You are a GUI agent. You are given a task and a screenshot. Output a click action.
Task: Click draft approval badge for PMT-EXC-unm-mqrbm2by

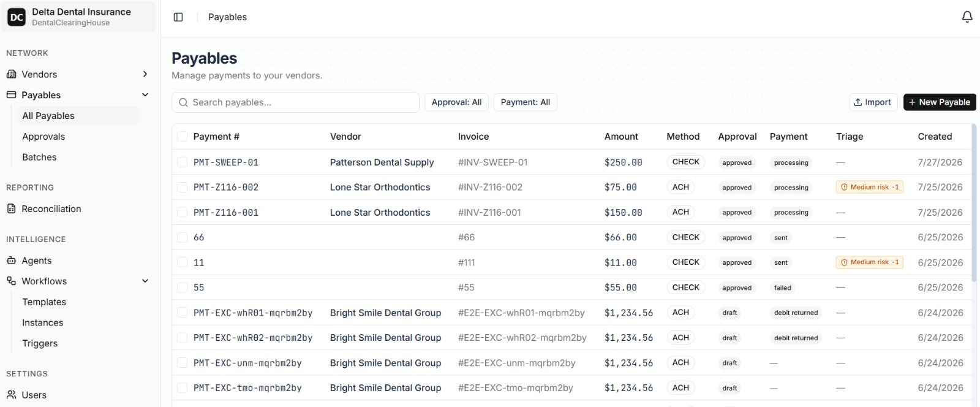tap(729, 363)
